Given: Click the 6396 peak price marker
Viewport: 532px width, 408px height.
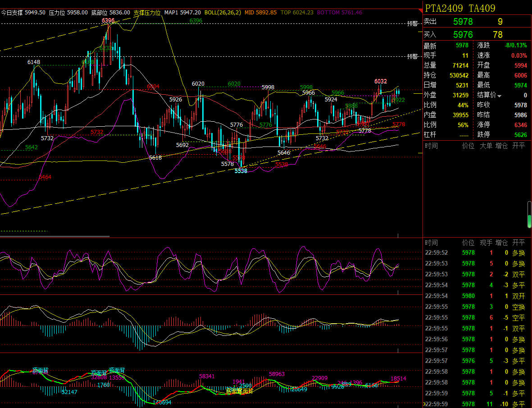Looking at the screenshot, I should [108, 20].
